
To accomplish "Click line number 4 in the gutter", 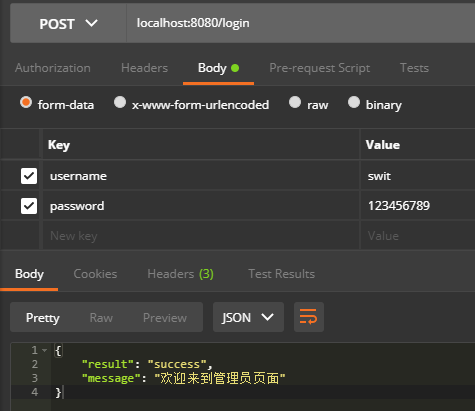I will (35, 392).
